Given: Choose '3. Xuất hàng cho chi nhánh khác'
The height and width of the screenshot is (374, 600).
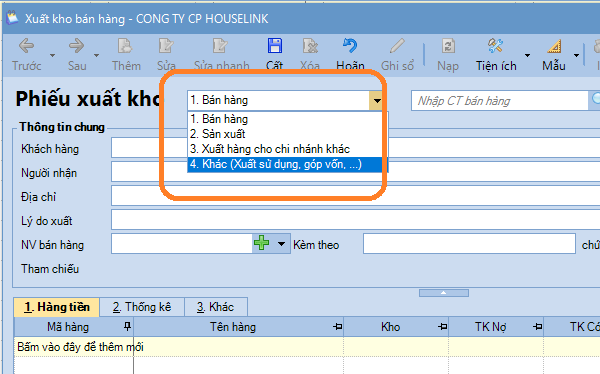Looking at the screenshot, I should 288,149.
